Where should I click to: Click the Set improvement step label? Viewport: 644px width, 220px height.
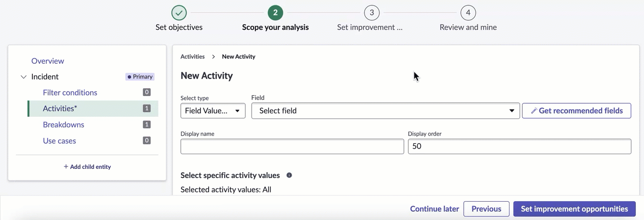click(370, 27)
